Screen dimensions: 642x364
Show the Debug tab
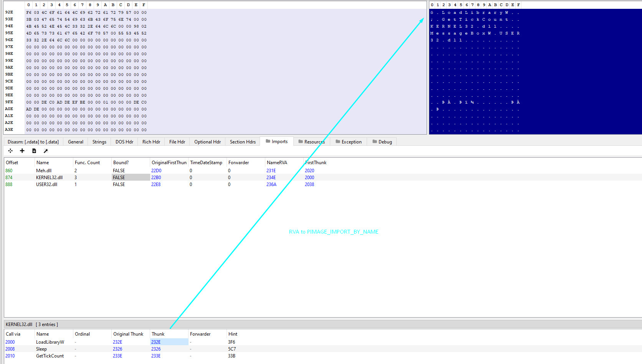tap(382, 142)
